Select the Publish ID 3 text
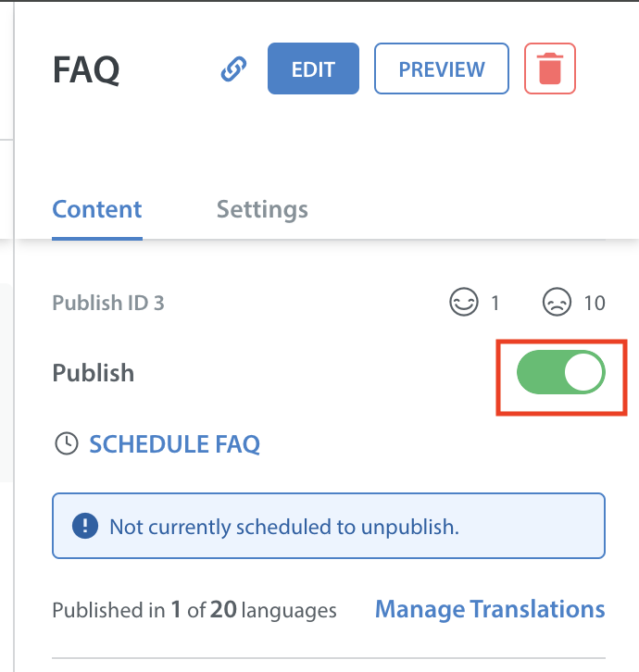The height and width of the screenshot is (672, 639). click(x=108, y=303)
